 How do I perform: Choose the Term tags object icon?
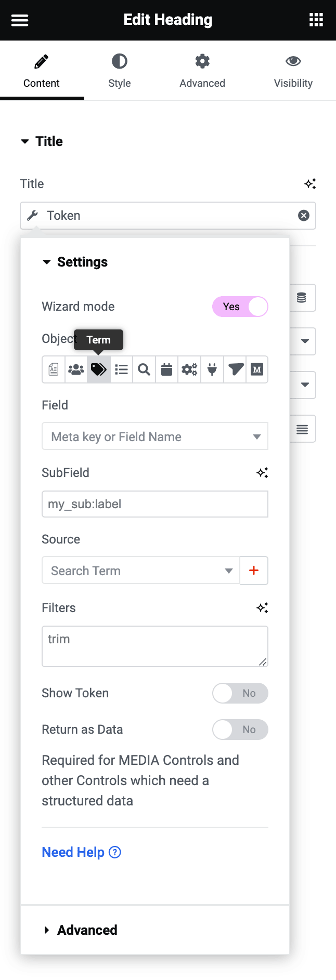coord(99,369)
